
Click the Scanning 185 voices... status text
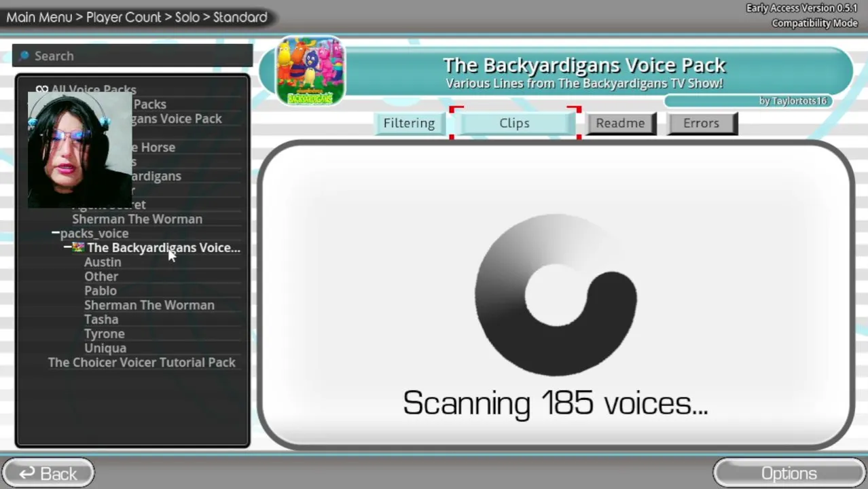pyautogui.click(x=556, y=403)
